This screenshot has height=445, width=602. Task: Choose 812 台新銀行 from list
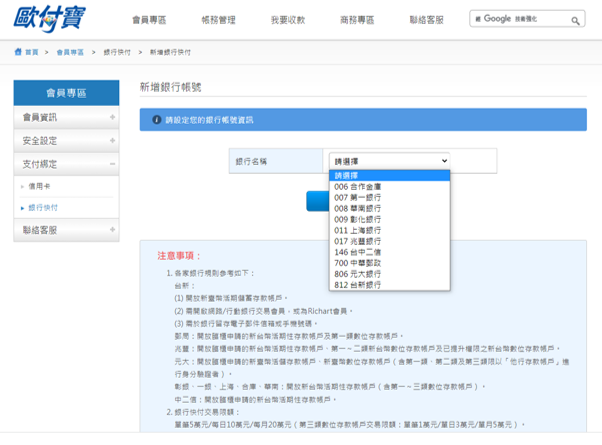(389, 285)
